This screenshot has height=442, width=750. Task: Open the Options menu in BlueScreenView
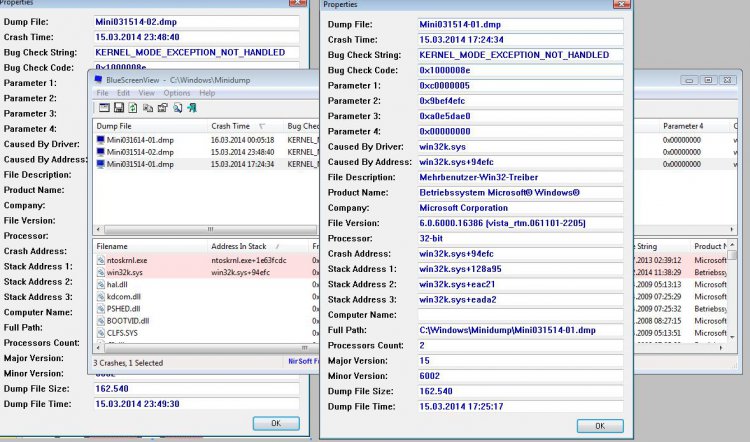(176, 93)
